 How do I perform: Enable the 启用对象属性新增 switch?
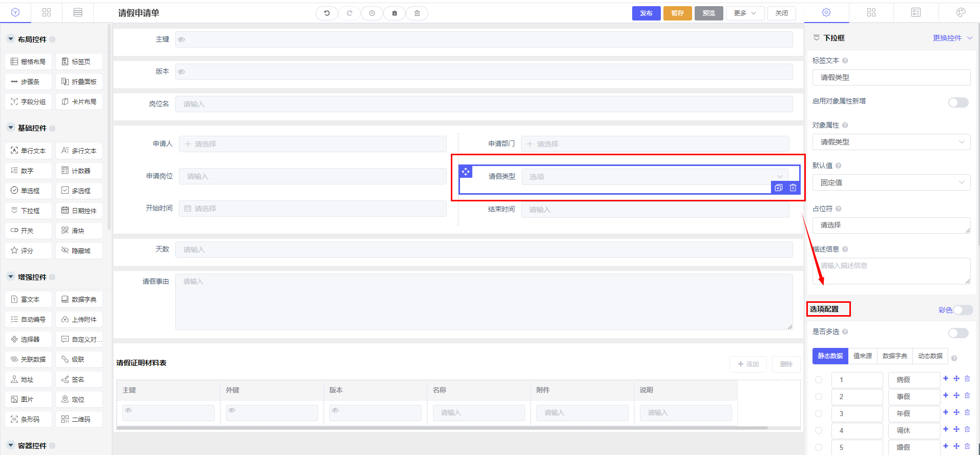click(958, 102)
